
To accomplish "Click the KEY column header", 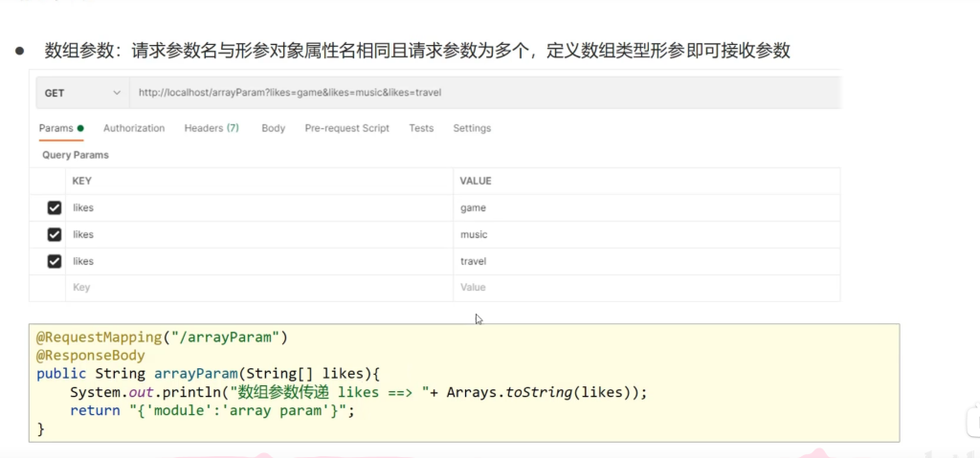I will point(82,181).
